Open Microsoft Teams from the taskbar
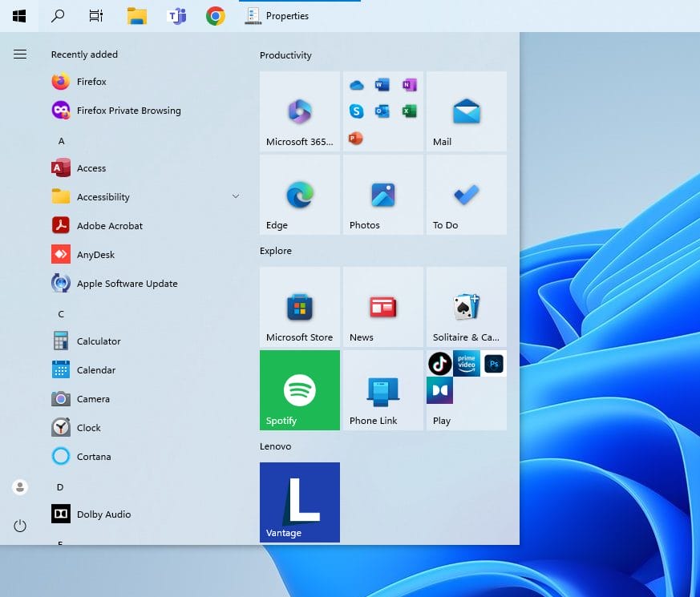Viewport: 700px width, 597px height. pyautogui.click(x=176, y=15)
